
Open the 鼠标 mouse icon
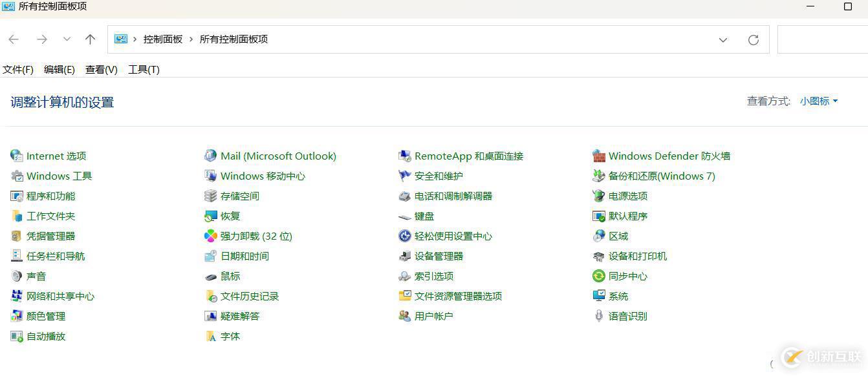(210, 276)
